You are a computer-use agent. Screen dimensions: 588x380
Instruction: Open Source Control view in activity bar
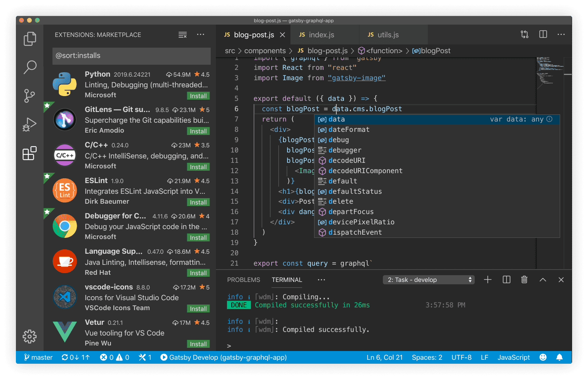(29, 96)
